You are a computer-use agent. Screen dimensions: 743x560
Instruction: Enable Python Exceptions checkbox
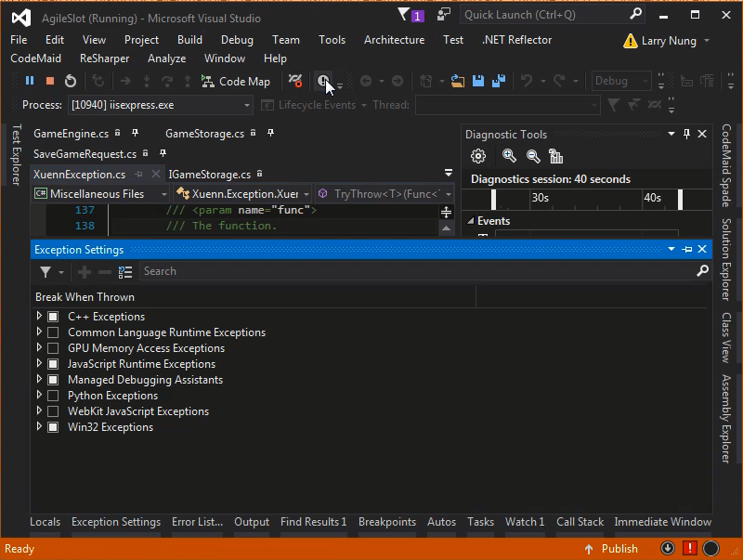tap(53, 396)
